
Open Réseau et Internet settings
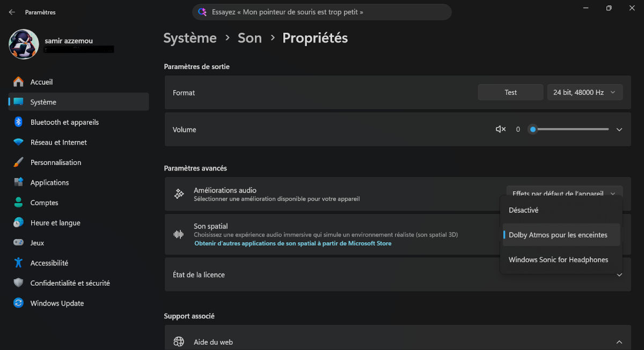[79, 142]
